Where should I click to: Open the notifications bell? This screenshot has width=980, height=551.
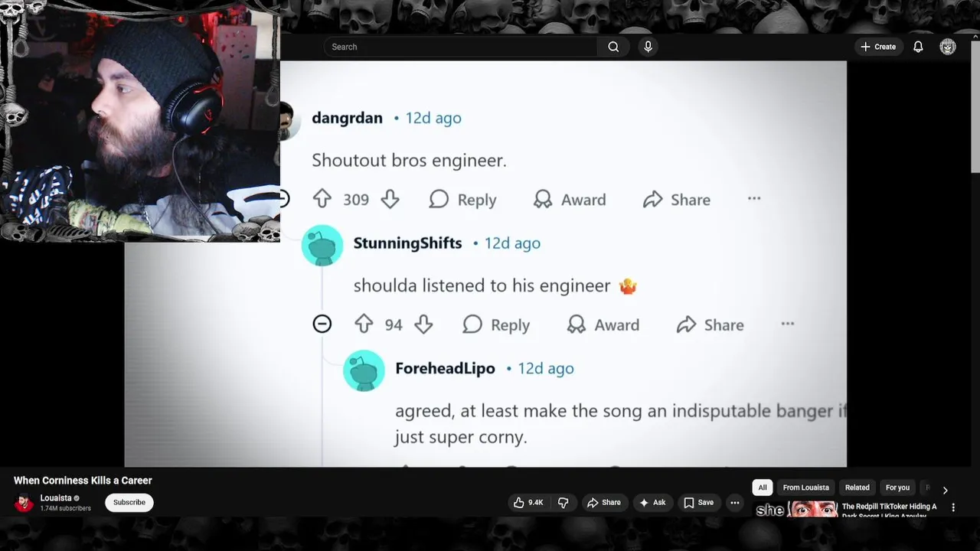click(918, 47)
